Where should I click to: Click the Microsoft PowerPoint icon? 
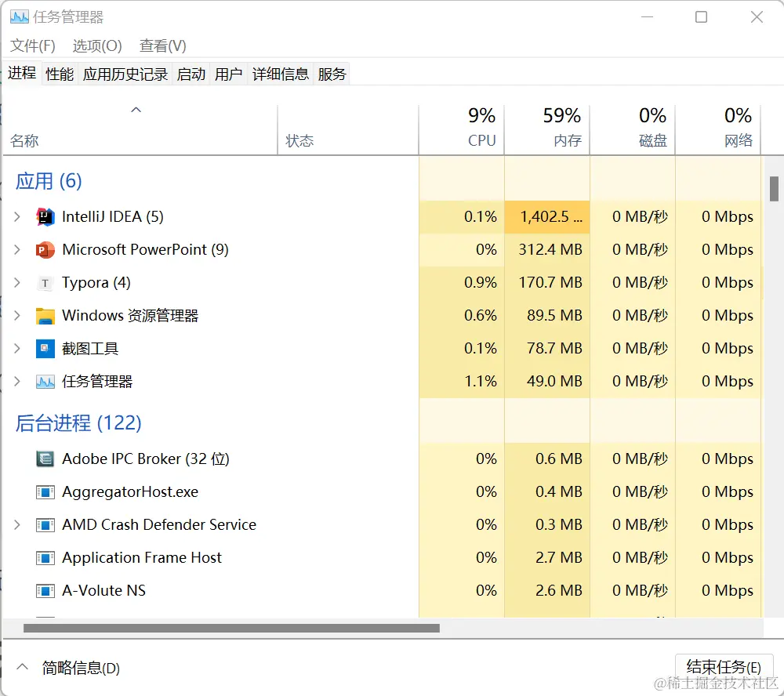pos(45,249)
